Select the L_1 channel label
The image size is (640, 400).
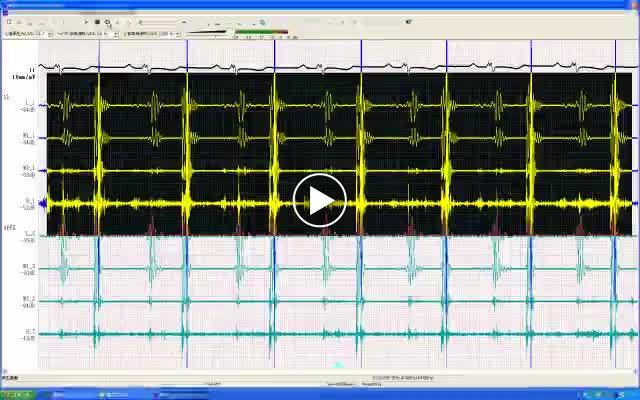click(x=29, y=105)
